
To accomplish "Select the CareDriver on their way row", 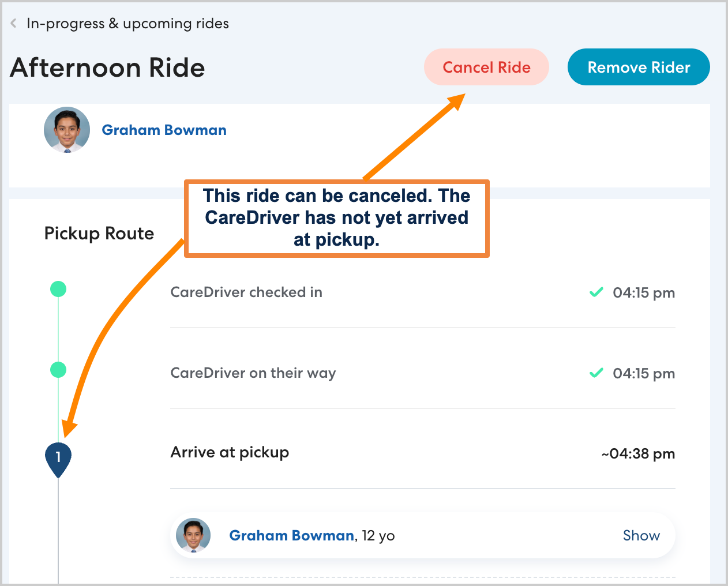I will pos(253,373).
